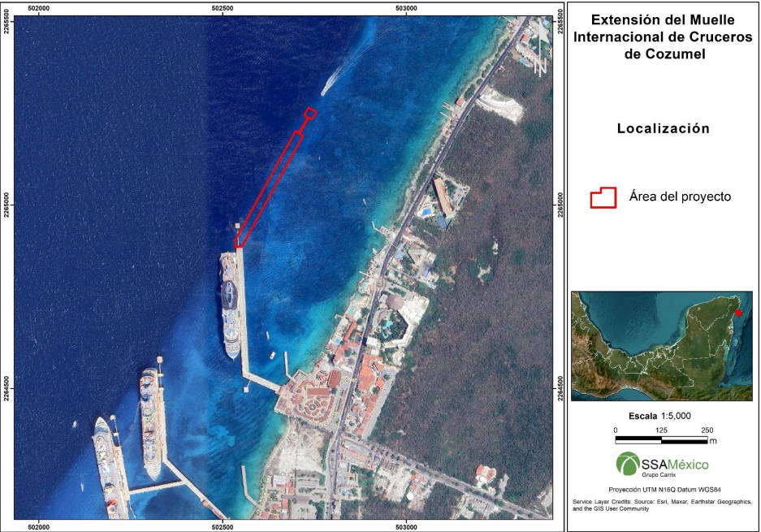Click the "Escala 1:5,000" text
Viewport: 761px width, 532px height.
click(659, 416)
